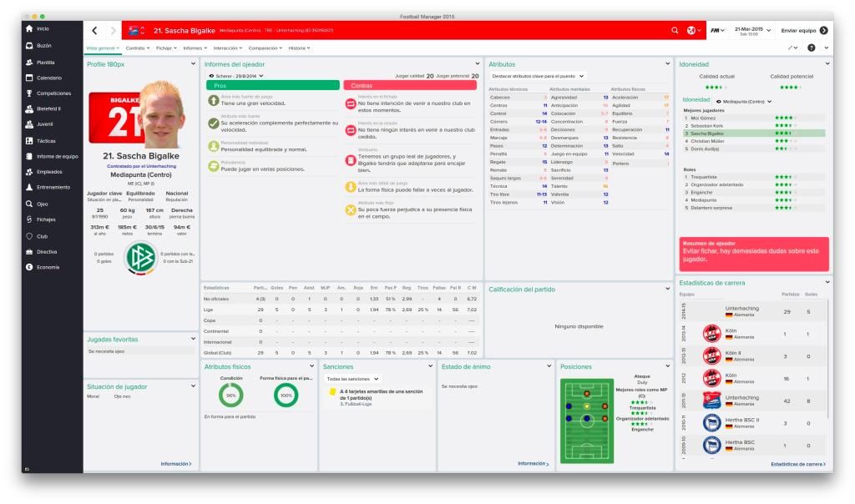Click the Resumen de ojeador red box
Image resolution: width=855 pixels, height=504 pixels.
tap(754, 254)
